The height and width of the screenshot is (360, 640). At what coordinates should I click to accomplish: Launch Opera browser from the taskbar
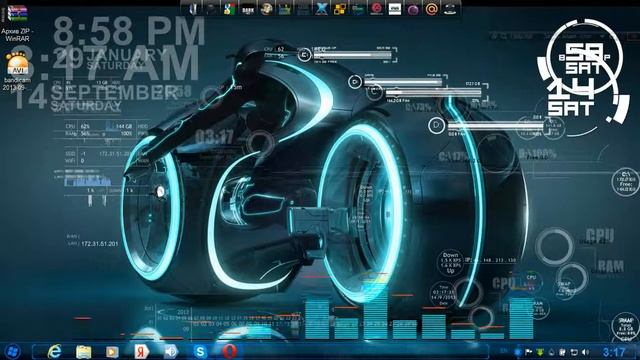[x=229, y=351]
